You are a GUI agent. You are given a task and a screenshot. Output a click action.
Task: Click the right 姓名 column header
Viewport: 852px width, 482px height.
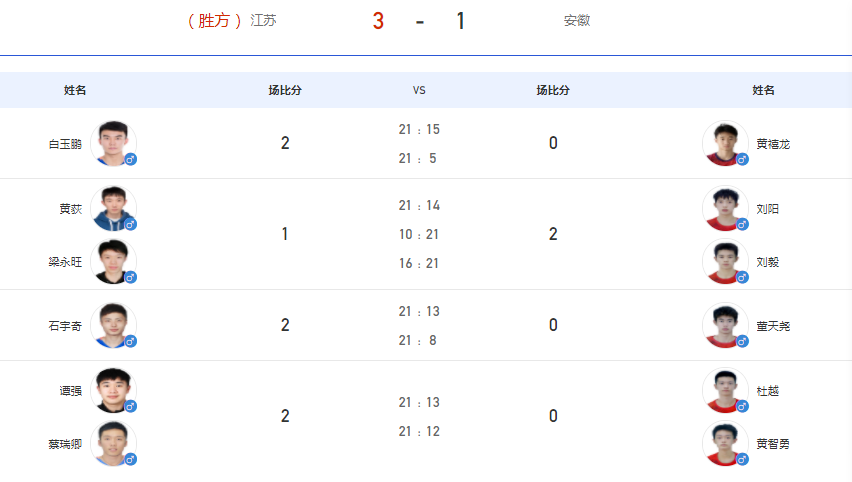coord(763,90)
